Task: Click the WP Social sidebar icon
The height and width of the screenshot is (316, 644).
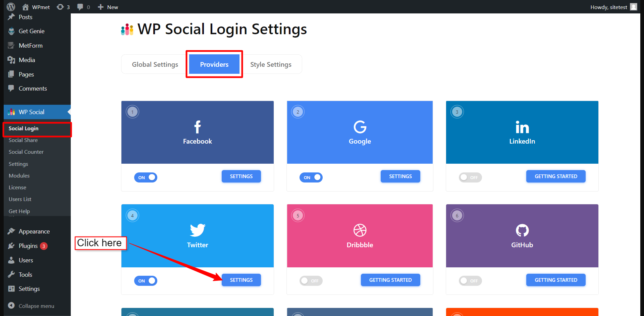Action: 11,112
